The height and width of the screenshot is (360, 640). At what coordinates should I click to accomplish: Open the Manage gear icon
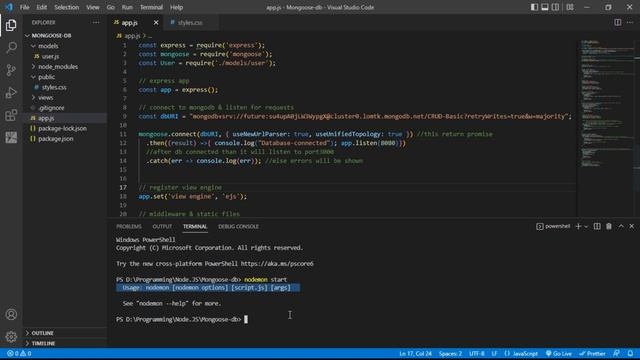[x=11, y=336]
